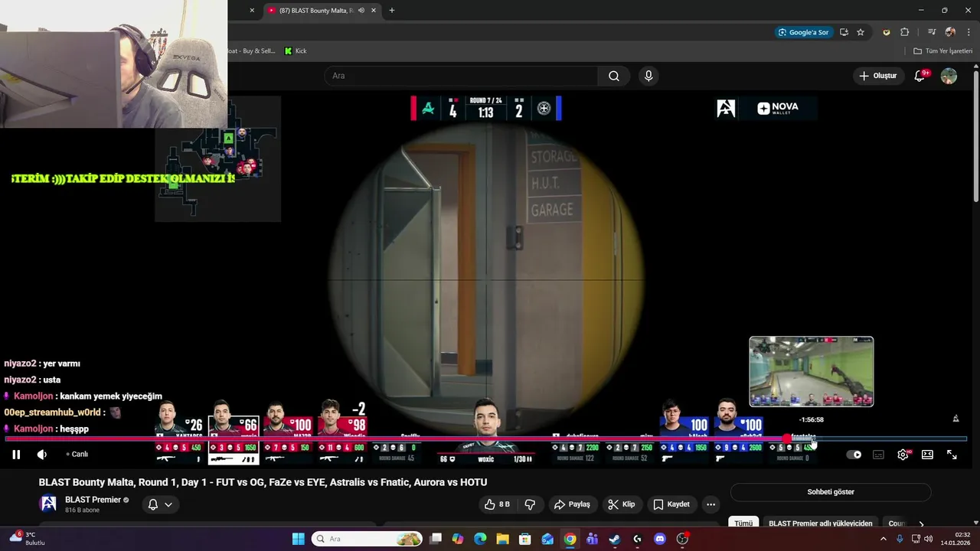980x551 pixels.
Task: Open Chrome three-dot menu
Action: pyautogui.click(x=969, y=32)
